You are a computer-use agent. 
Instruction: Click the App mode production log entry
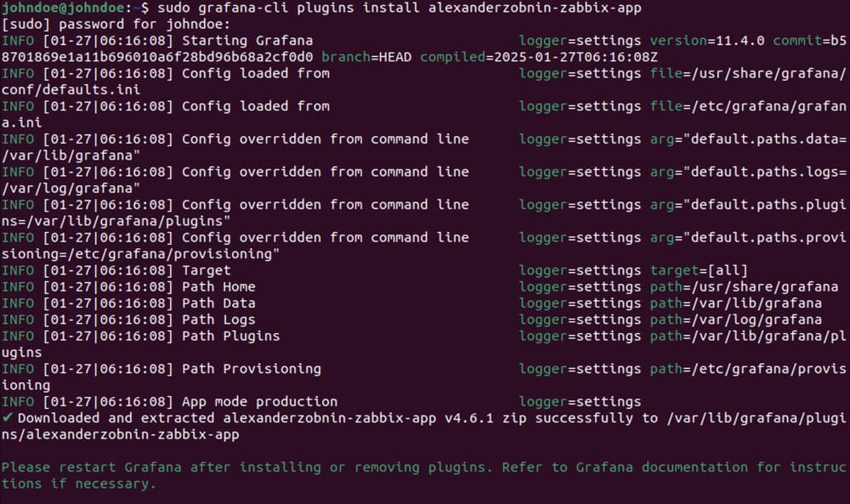tap(259, 401)
